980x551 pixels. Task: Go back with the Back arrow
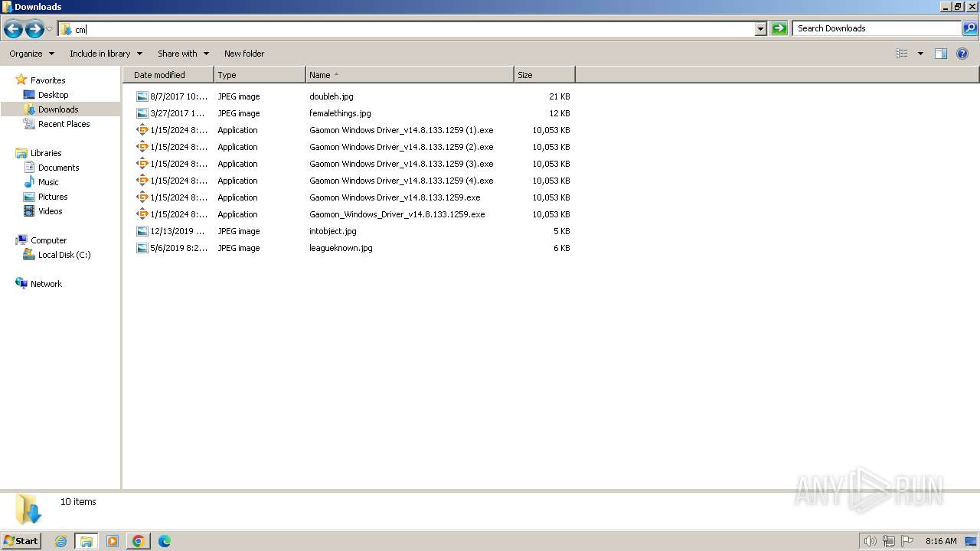[13, 29]
